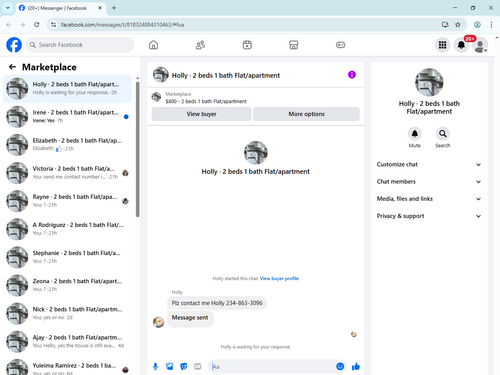Open the Yuleima Ramirez conversation
The image size is (500, 375).
(x=67, y=367)
